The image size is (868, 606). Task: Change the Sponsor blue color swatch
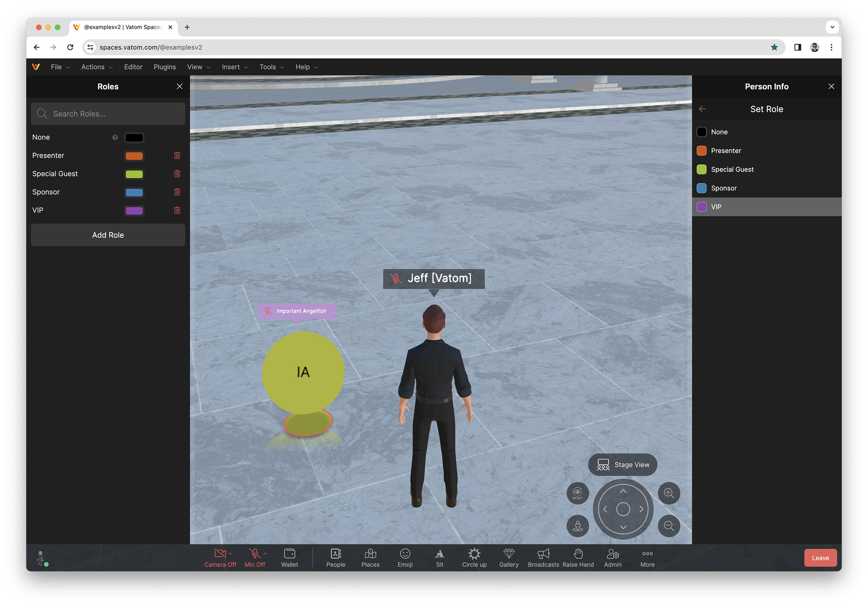(x=134, y=192)
